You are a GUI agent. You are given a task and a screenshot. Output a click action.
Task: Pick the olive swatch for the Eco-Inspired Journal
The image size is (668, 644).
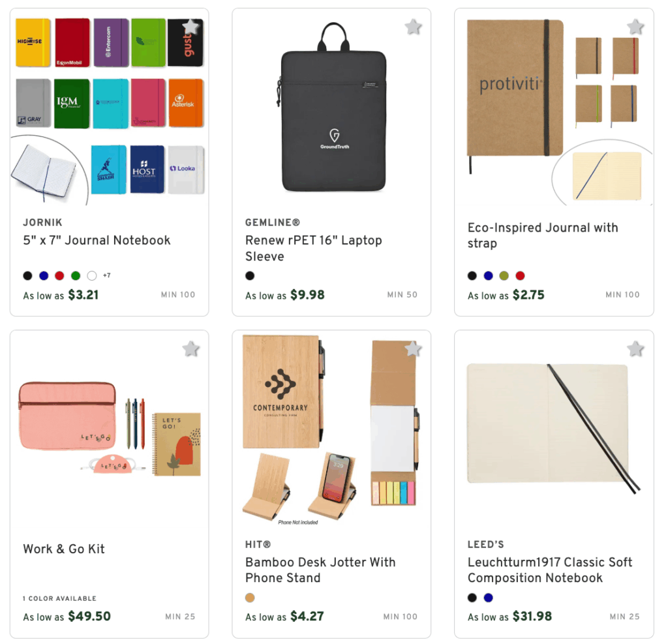point(504,275)
